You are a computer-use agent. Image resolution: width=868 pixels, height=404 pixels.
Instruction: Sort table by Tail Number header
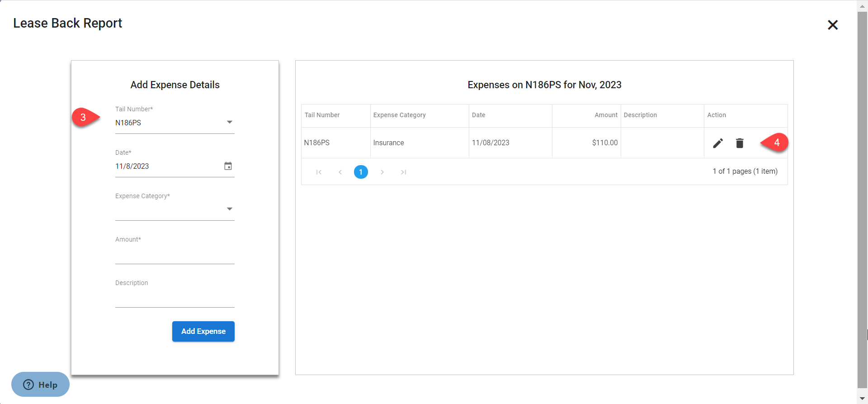[322, 115]
